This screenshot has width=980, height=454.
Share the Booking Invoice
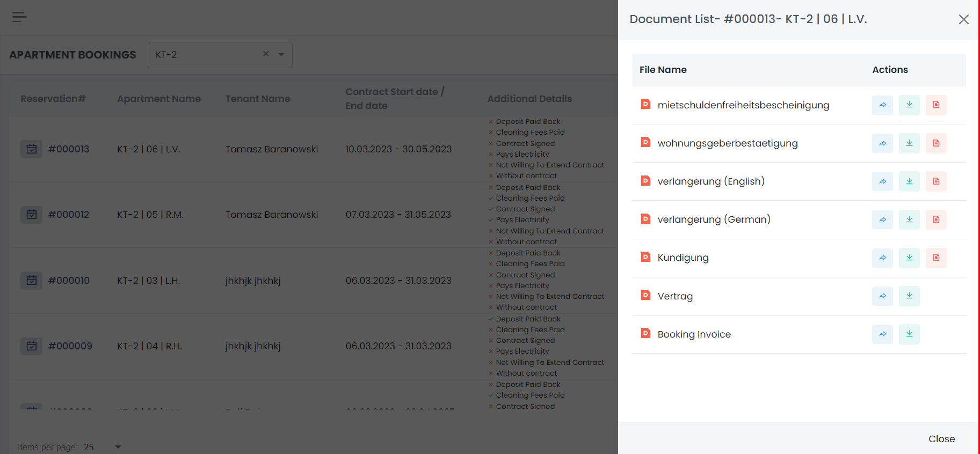[882, 334]
